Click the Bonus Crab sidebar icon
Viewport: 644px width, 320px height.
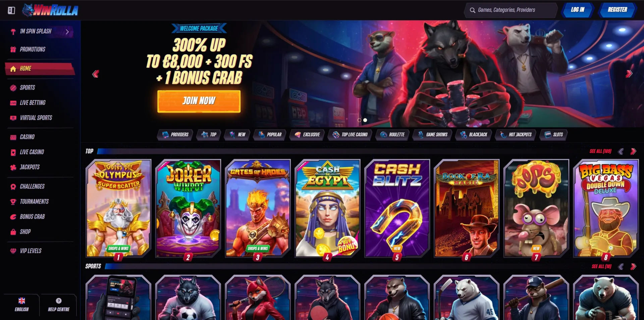click(x=13, y=217)
